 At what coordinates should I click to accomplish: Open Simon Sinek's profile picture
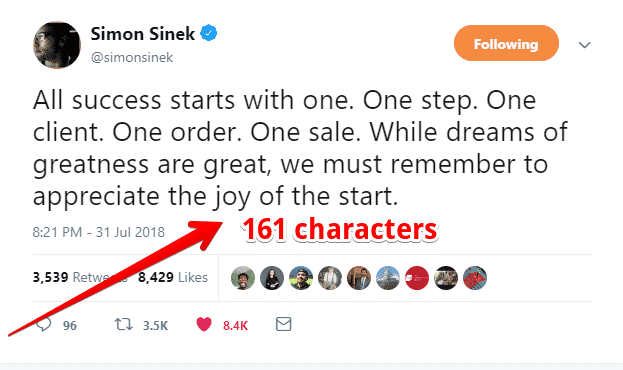[57, 45]
